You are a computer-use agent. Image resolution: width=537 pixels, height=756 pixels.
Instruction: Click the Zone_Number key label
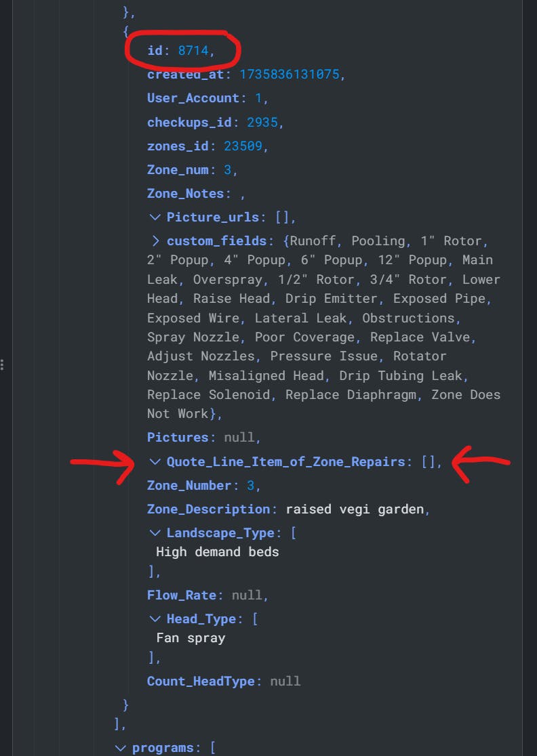pyautogui.click(x=189, y=486)
